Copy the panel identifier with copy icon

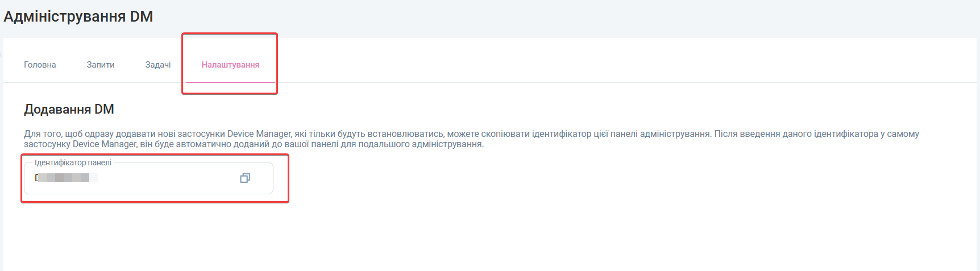click(245, 178)
